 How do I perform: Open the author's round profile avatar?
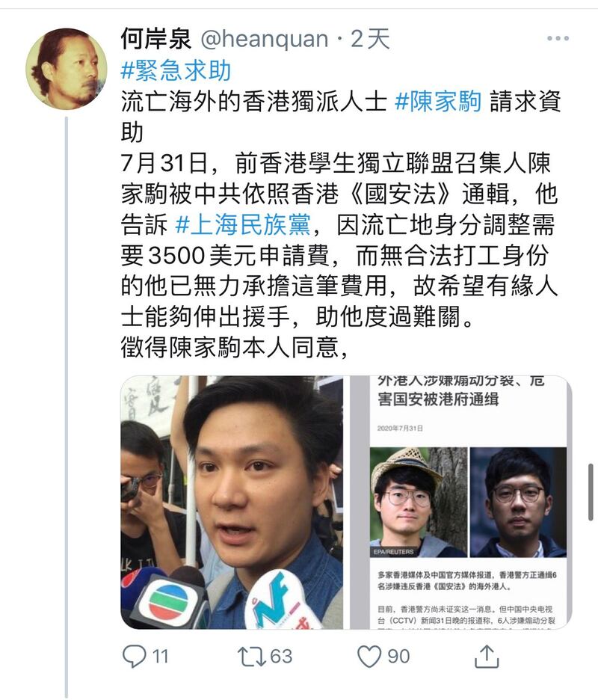[67, 69]
